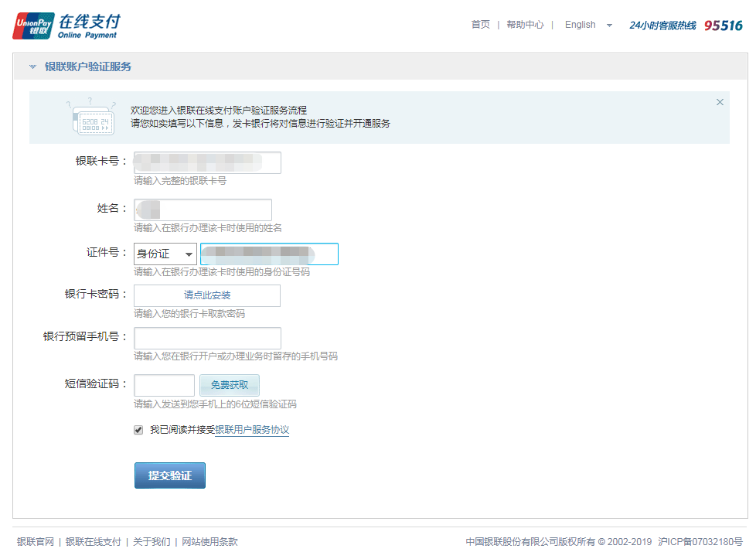The height and width of the screenshot is (559, 756).
Task: Click 请点此安装 to install password control
Action: tap(207, 295)
